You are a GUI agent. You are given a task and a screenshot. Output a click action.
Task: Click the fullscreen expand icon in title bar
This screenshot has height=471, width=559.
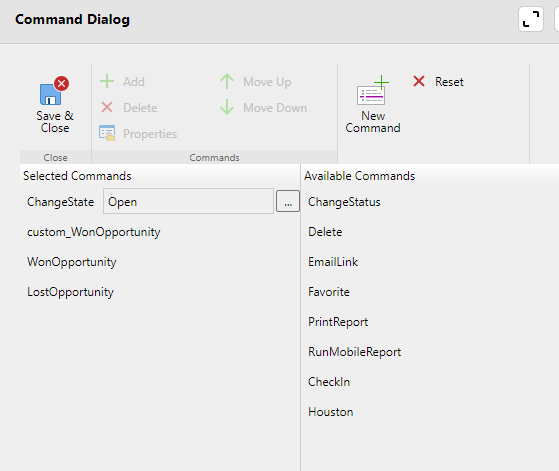click(x=530, y=19)
